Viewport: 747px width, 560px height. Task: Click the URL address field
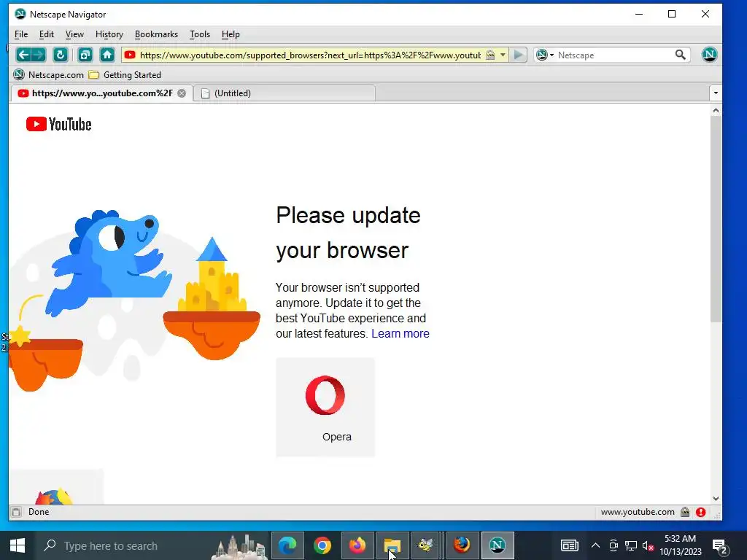tap(310, 55)
